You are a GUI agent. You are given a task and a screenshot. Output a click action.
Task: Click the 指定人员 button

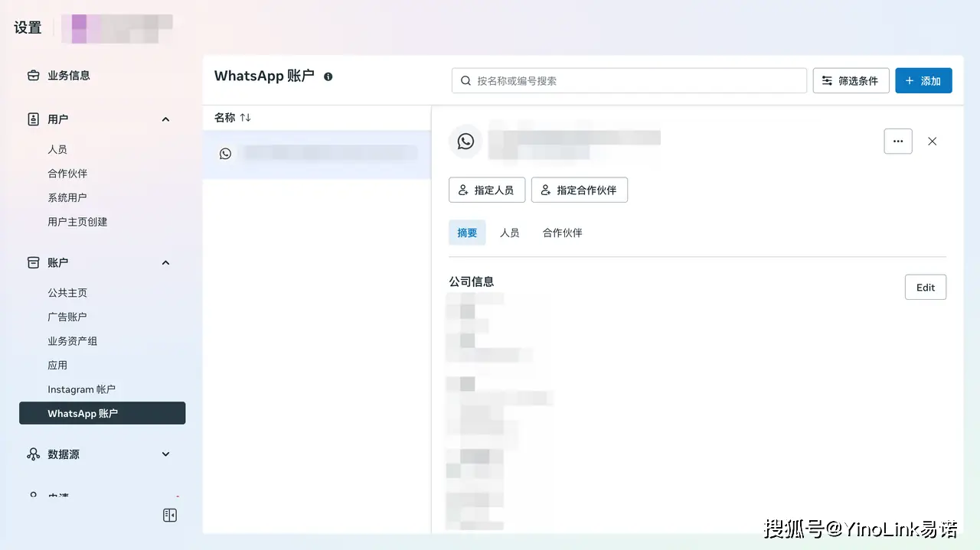[x=486, y=190]
